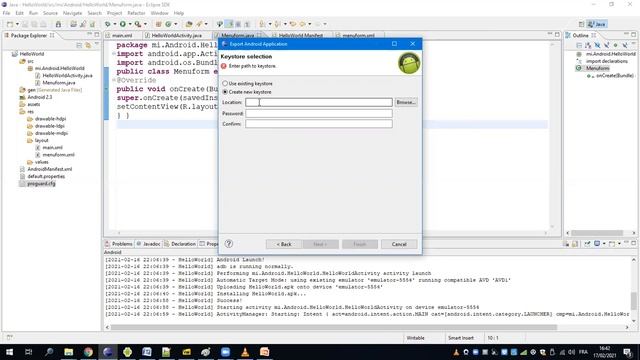Open the dropdown arrow beside New icon
This screenshot has width=640, height=360.
[x=17, y=24]
